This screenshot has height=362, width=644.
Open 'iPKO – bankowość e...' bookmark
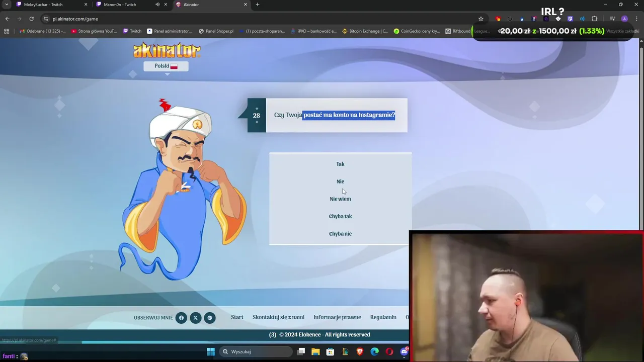tap(313, 31)
